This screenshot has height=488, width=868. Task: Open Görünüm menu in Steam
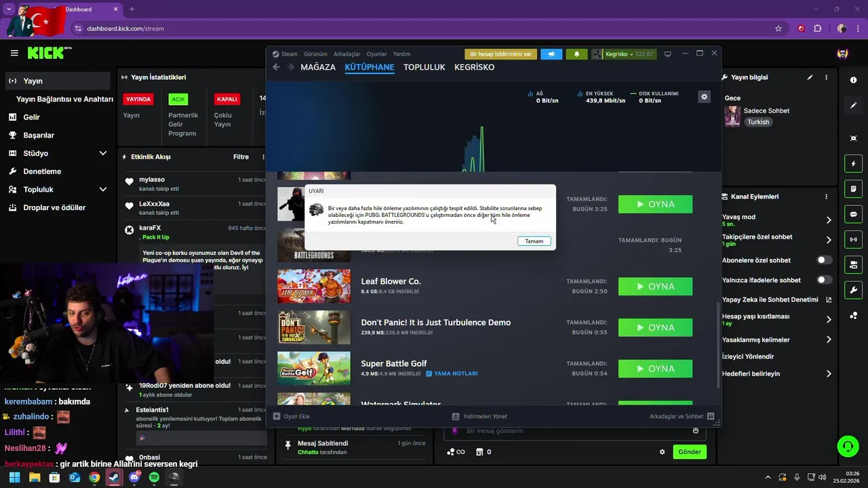tap(315, 54)
